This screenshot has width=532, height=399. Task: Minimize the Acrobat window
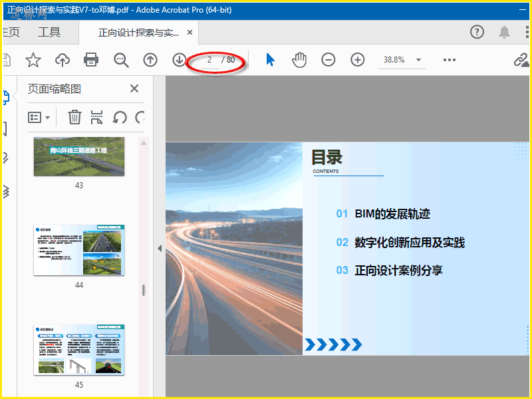point(523,10)
